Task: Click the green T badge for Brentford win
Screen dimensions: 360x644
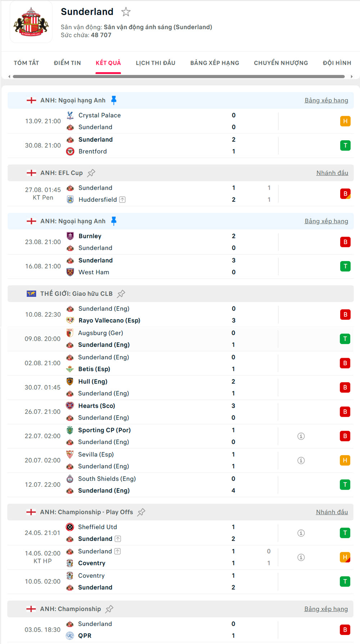Action: coord(345,145)
